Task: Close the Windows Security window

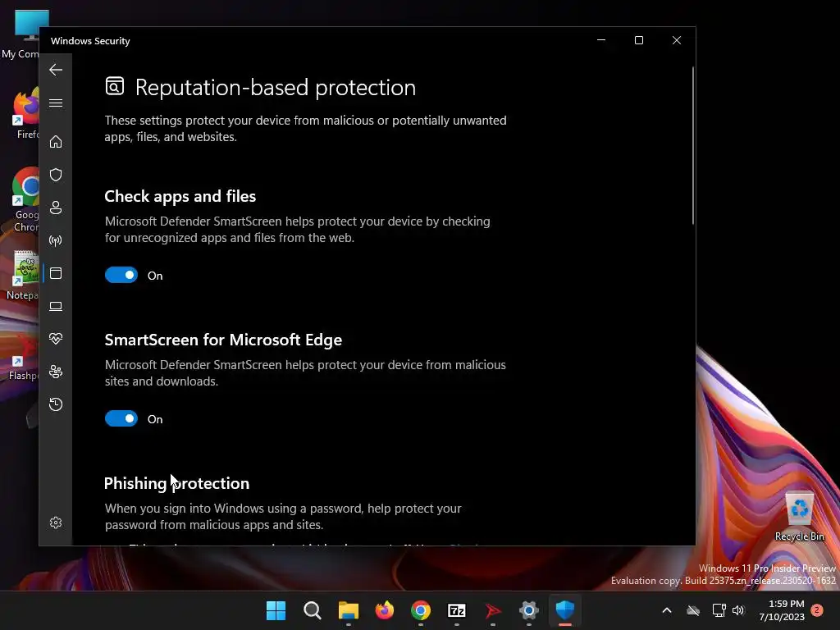Action: coord(677,40)
